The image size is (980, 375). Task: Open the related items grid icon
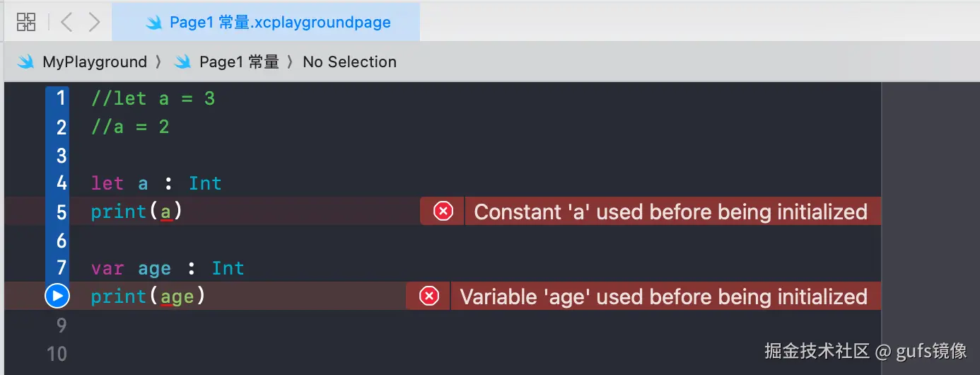click(x=26, y=22)
